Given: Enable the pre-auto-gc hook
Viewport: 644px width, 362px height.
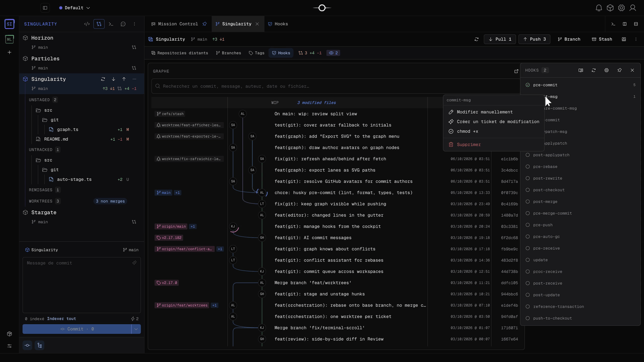Looking at the screenshot, I should click(x=528, y=237).
